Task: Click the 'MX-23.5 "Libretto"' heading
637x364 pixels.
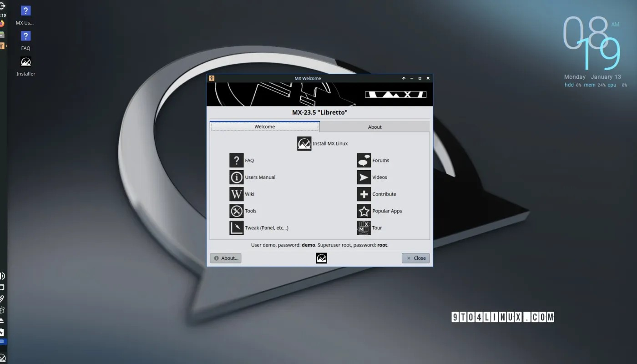Action: click(x=320, y=112)
